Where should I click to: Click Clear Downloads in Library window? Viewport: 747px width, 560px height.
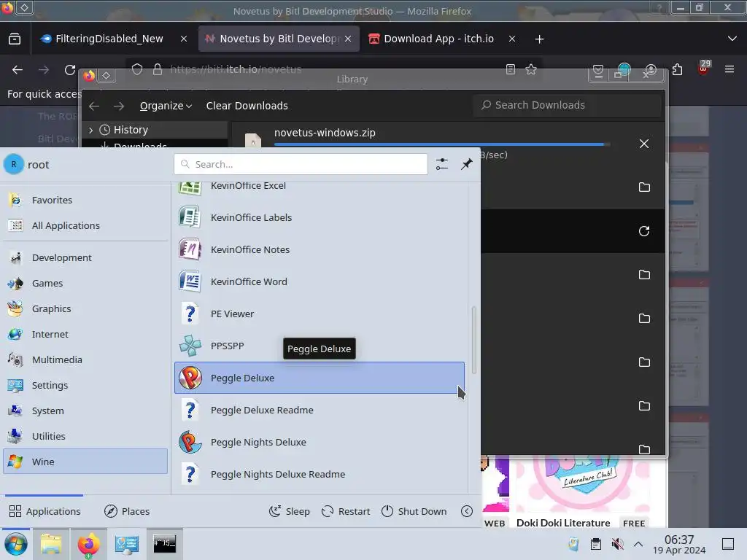tap(247, 106)
